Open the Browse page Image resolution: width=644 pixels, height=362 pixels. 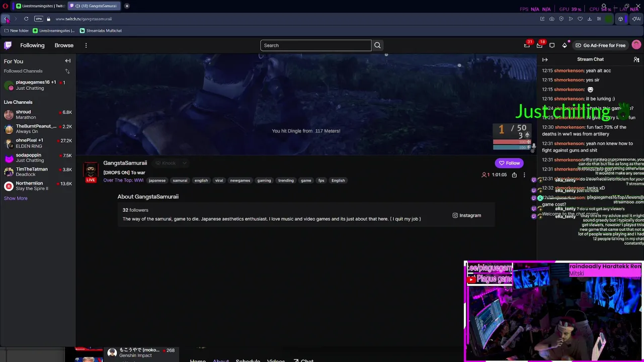(x=64, y=45)
